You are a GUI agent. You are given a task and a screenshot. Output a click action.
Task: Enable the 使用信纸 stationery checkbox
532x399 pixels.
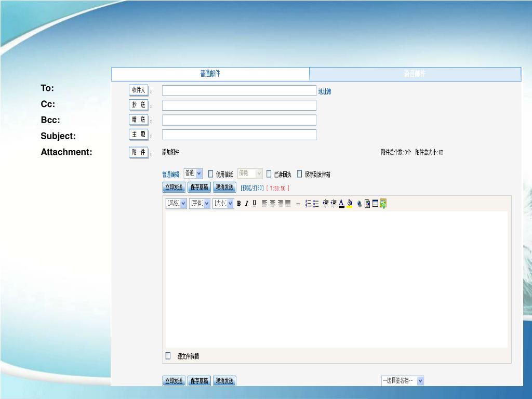pos(211,174)
